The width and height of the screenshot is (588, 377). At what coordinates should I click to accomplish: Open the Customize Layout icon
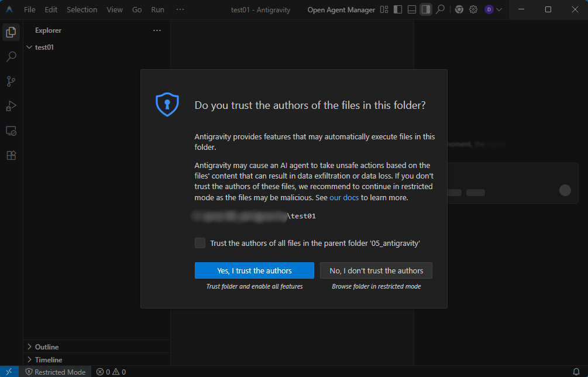(384, 9)
